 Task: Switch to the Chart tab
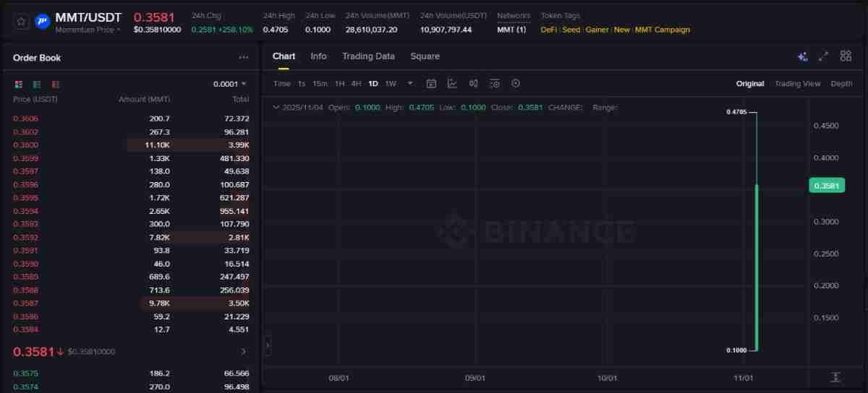pos(284,56)
